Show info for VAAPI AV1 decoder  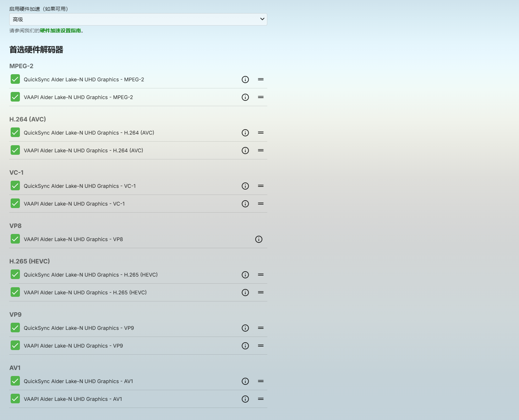point(245,399)
